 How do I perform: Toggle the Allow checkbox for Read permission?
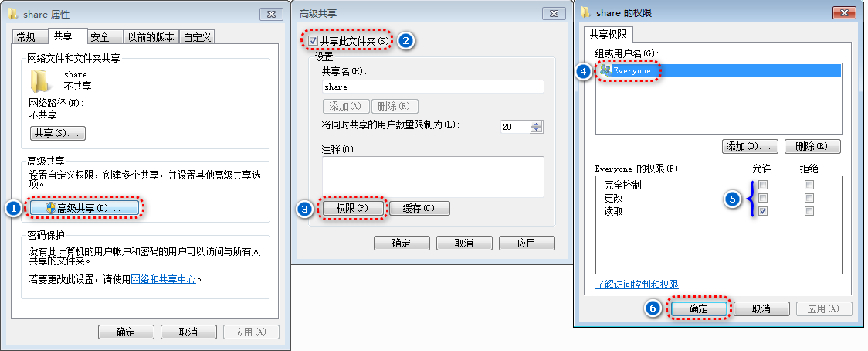coord(764,211)
